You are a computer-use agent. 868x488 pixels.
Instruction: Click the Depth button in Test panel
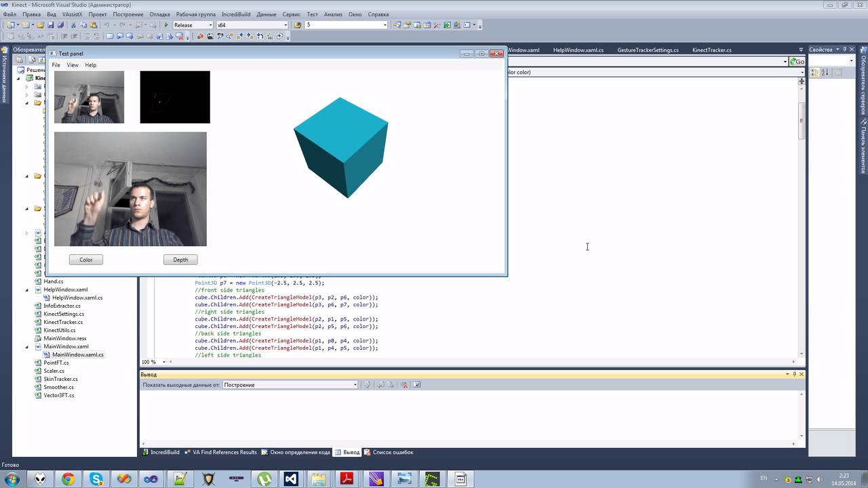pos(180,260)
